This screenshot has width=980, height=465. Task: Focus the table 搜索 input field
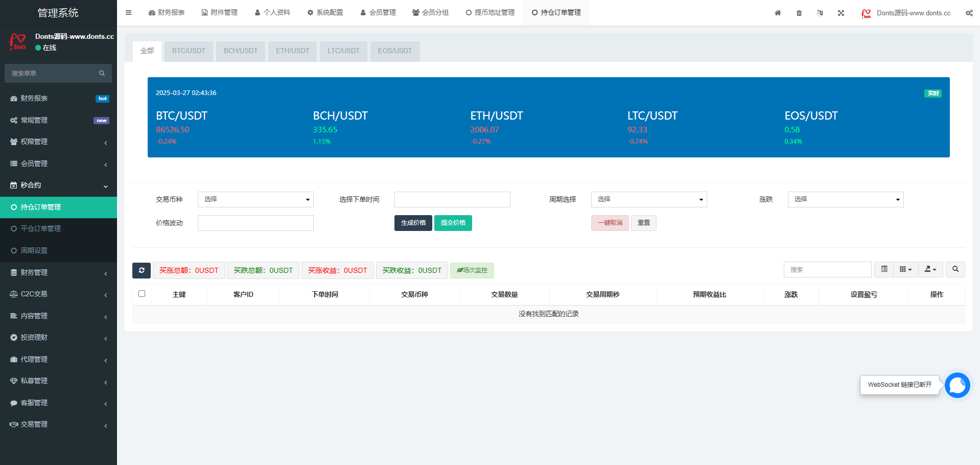pyautogui.click(x=828, y=269)
